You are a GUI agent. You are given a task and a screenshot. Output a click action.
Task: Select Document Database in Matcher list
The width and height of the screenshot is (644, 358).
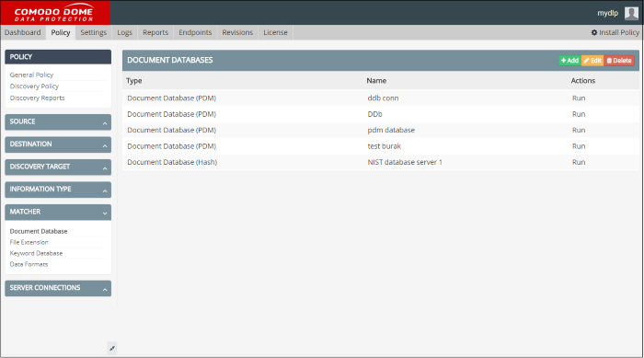(x=39, y=231)
